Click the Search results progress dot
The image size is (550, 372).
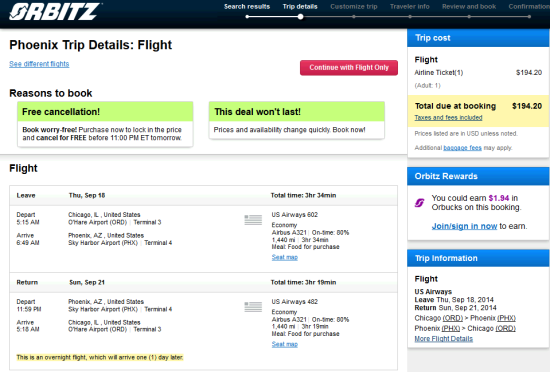point(247,16)
